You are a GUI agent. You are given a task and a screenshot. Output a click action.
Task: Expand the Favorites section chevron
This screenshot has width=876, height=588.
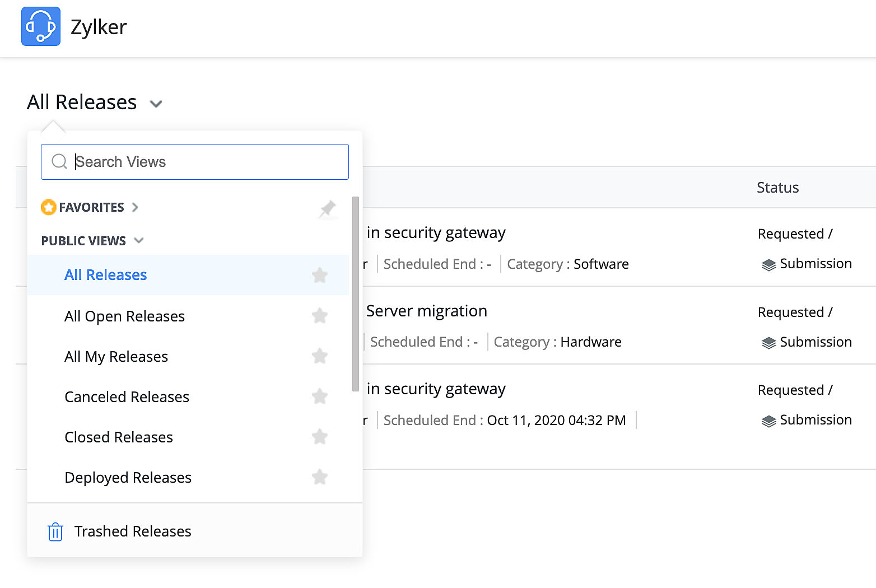click(135, 207)
